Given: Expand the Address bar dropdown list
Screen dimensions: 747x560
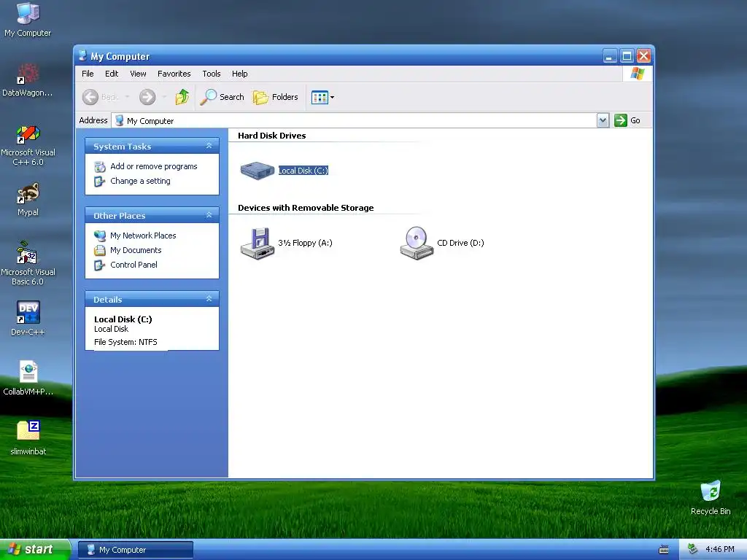Looking at the screenshot, I should (603, 120).
